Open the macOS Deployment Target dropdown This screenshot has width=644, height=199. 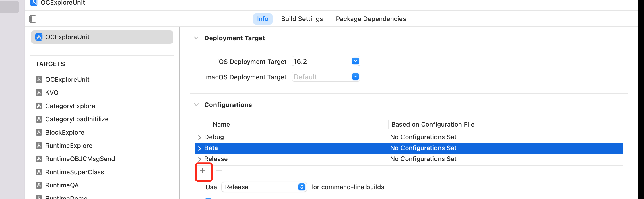326,77
